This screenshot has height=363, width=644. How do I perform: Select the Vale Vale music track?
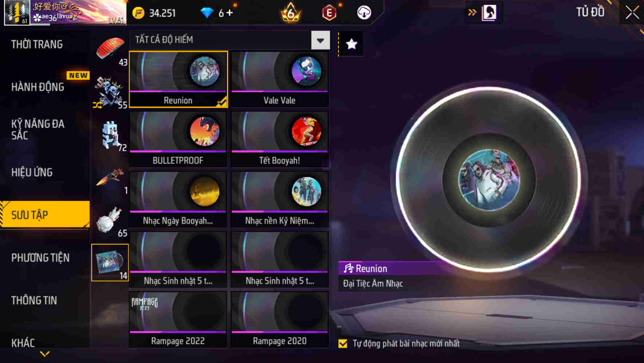coord(280,79)
